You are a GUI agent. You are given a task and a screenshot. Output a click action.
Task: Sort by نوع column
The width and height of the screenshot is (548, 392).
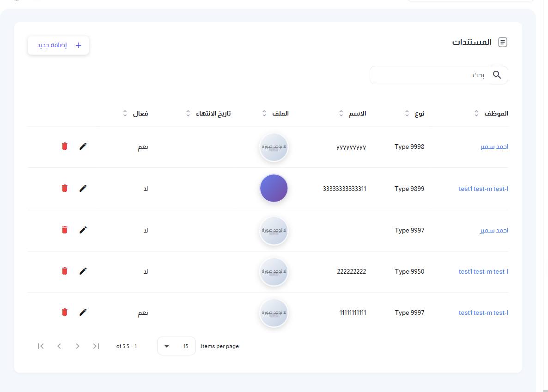[407, 113]
